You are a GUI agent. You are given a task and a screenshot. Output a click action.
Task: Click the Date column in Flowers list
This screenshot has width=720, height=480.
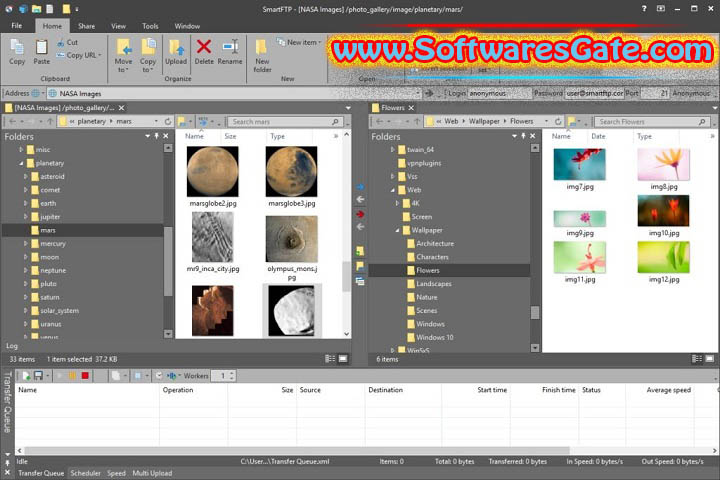598,136
